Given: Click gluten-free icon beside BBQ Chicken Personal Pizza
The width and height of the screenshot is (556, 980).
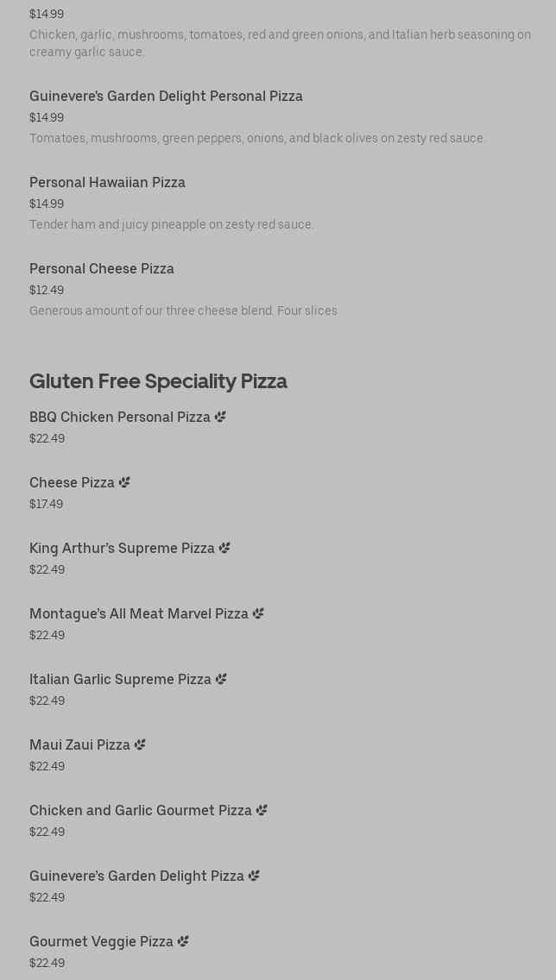Looking at the screenshot, I should pos(220,417).
